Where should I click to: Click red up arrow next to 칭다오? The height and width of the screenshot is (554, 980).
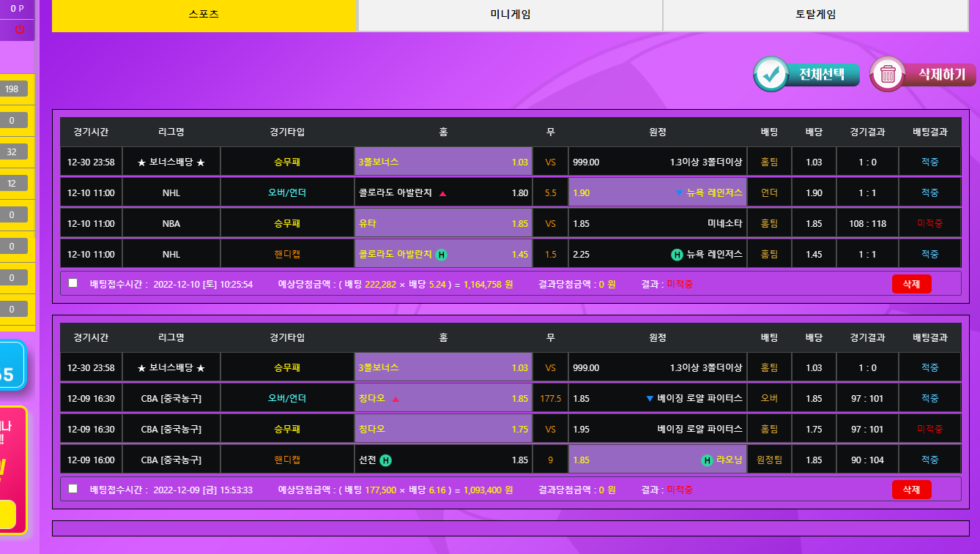coord(396,400)
